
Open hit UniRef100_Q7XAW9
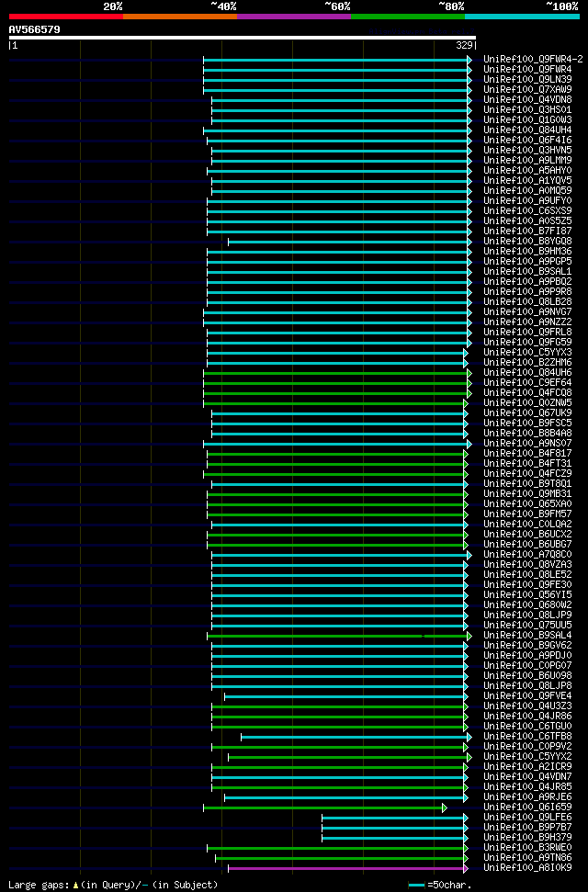coord(527,90)
